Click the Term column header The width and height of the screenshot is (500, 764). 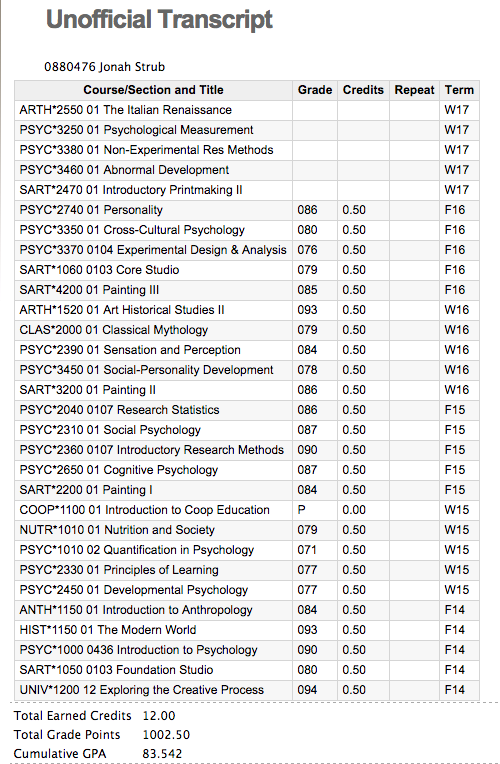pos(459,90)
